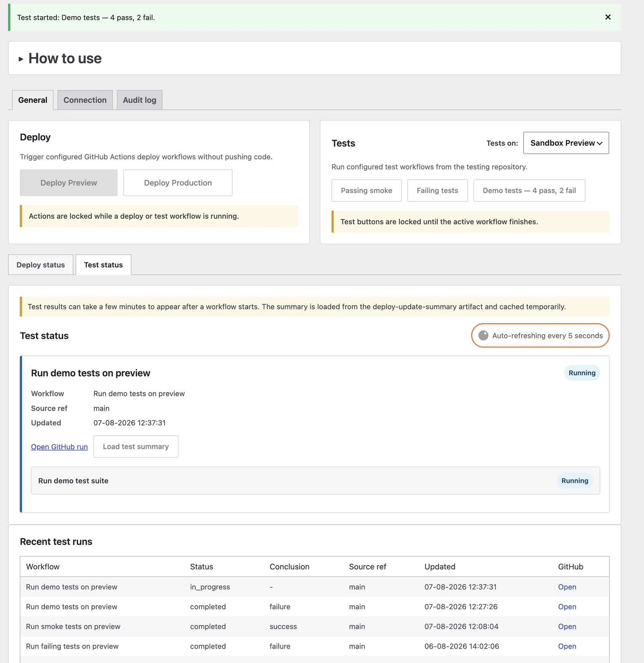Image resolution: width=644 pixels, height=663 pixels.
Task: Click the Run demo test suite row
Action: tap(315, 480)
